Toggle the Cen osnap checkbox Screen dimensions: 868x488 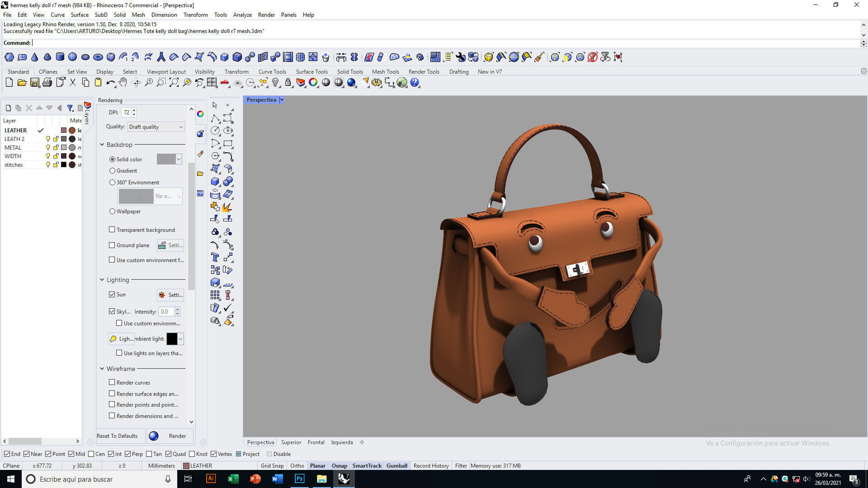coord(91,454)
